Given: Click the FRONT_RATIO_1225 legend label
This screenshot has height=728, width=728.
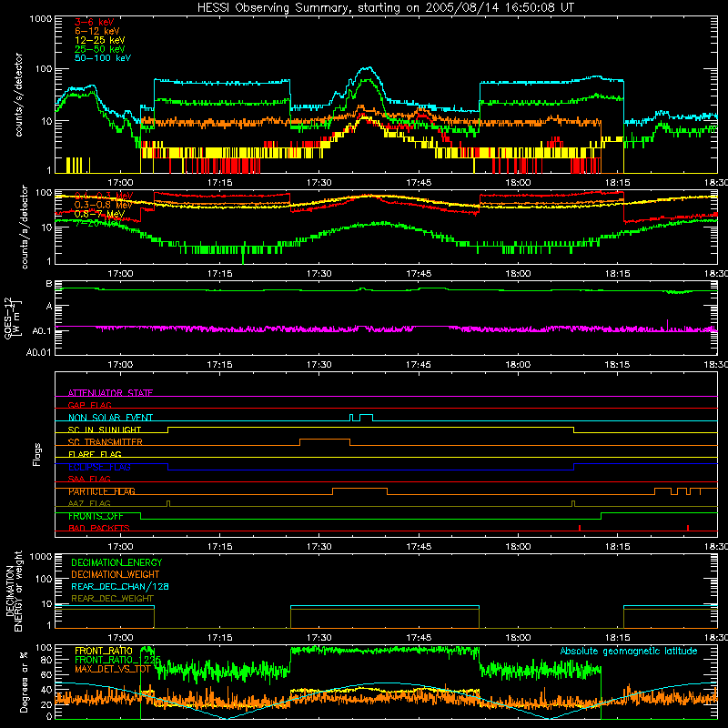Looking at the screenshot, I should tap(117, 660).
